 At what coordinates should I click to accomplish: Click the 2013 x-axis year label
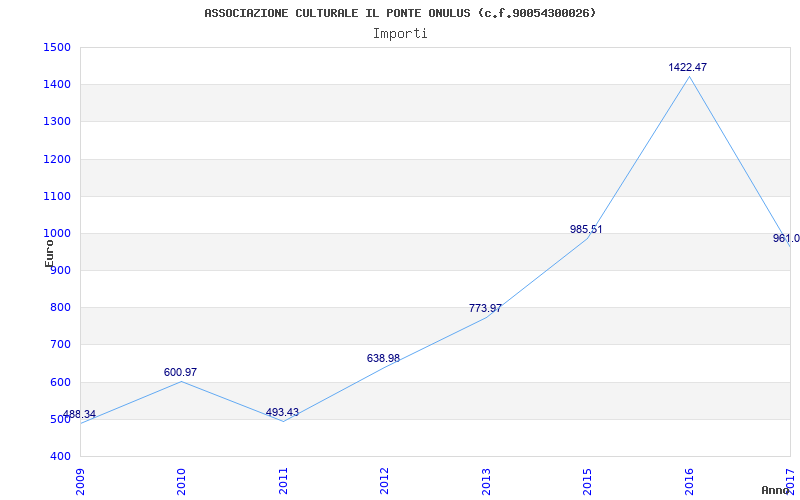pyautogui.click(x=486, y=481)
